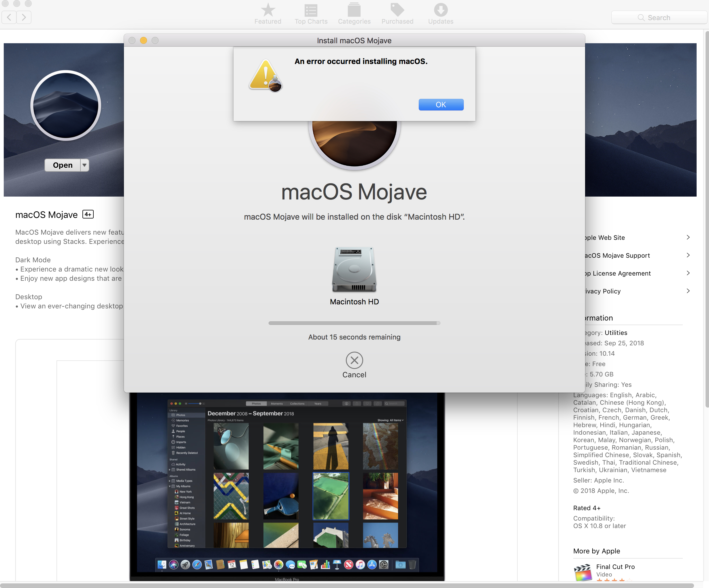
Task: Select the Macintosh HD disk icon
Action: click(x=354, y=269)
